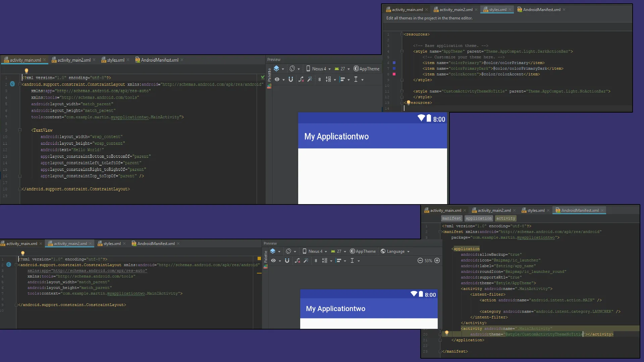Click the pink colorAccent gutter swatch
644x362 pixels.
[x=394, y=74]
